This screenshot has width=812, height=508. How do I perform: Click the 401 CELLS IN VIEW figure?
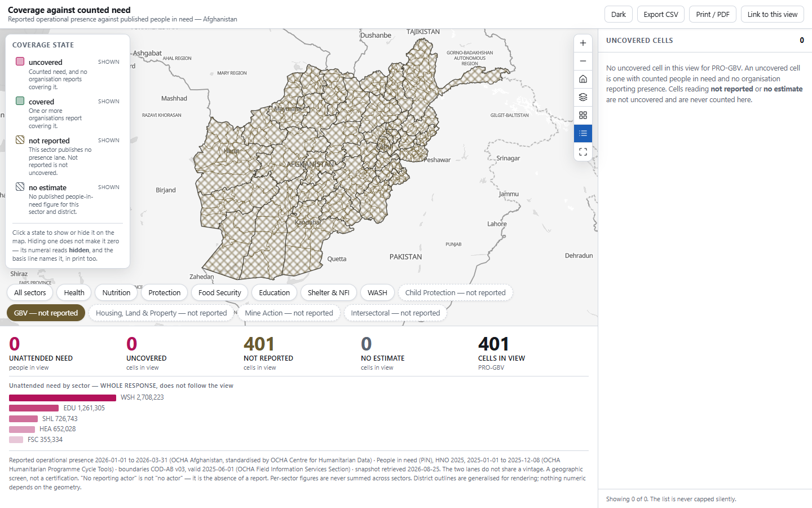pos(493,344)
